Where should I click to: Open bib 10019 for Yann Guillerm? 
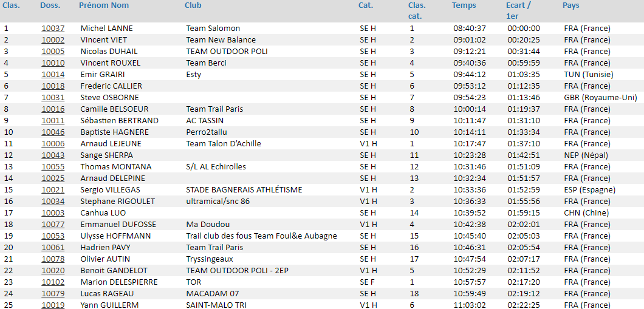[53, 305]
